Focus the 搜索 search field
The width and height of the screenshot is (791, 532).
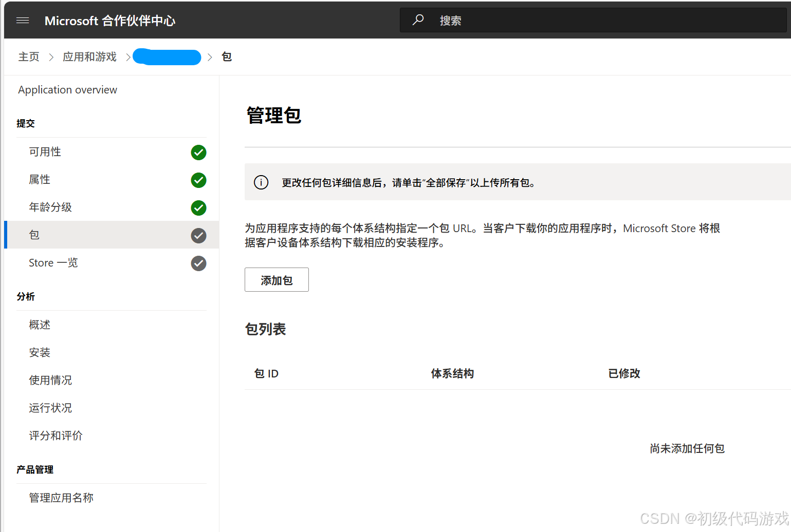593,21
